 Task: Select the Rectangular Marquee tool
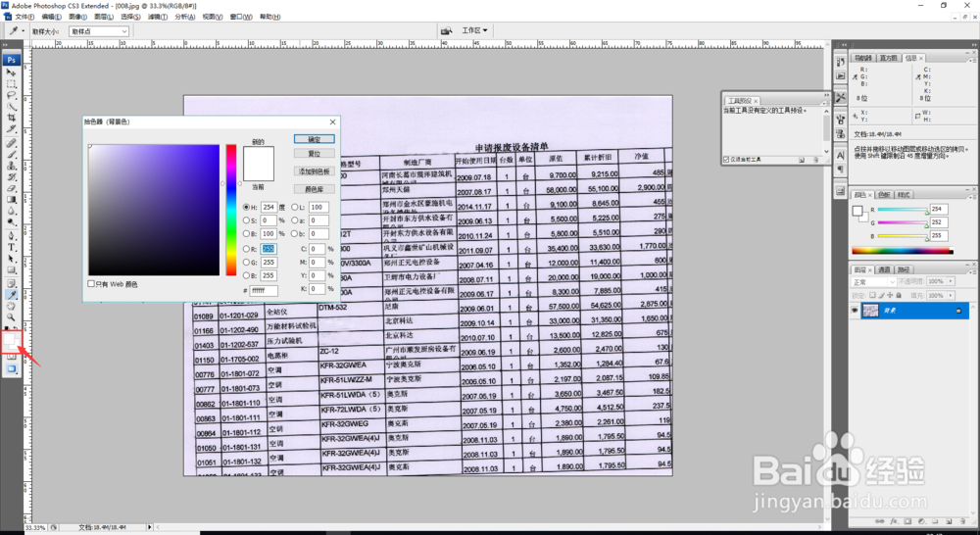[11, 83]
